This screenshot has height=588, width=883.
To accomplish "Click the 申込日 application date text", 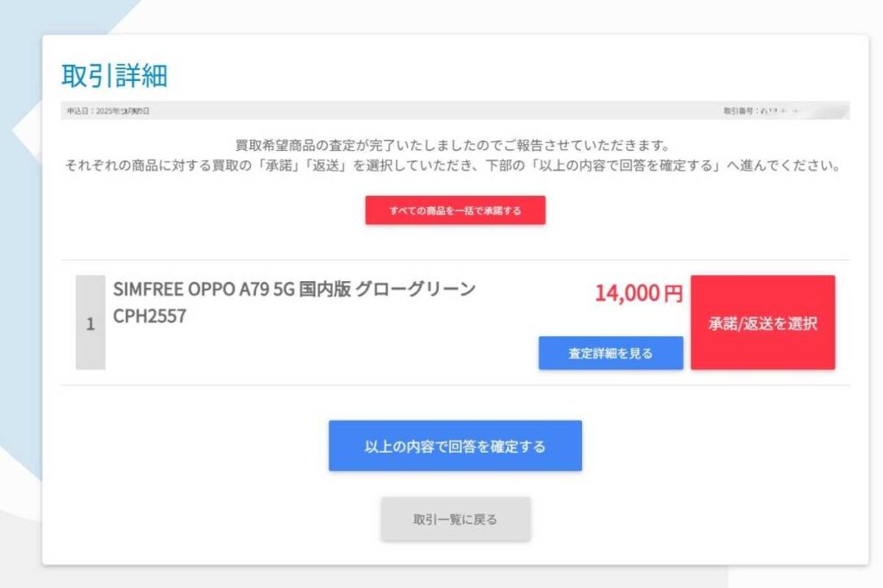I will tap(108, 111).
